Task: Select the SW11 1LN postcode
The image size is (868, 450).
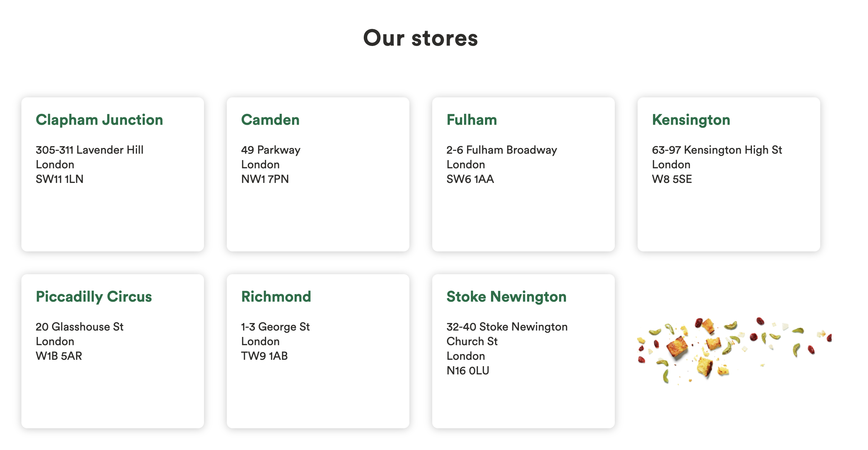Action: (60, 179)
